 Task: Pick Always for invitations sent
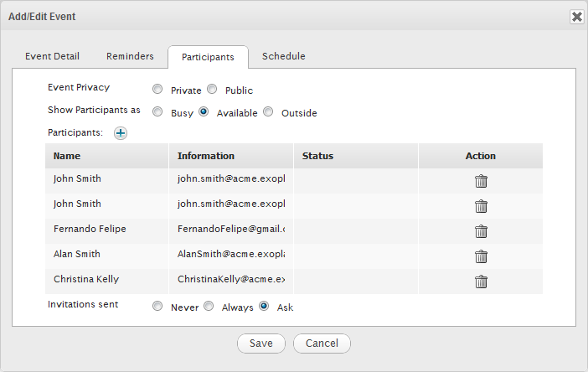[209, 307]
